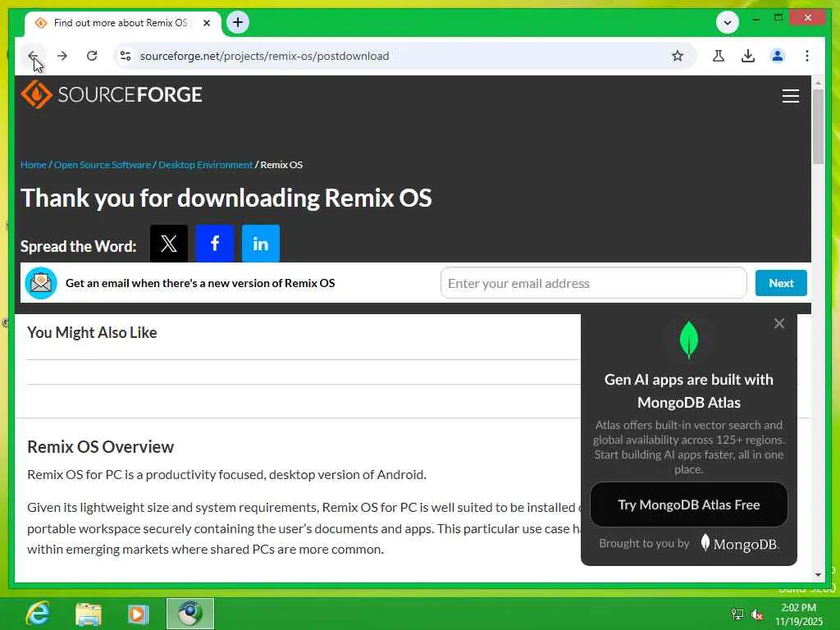
Task: Open the Home breadcrumb link
Action: pos(33,164)
